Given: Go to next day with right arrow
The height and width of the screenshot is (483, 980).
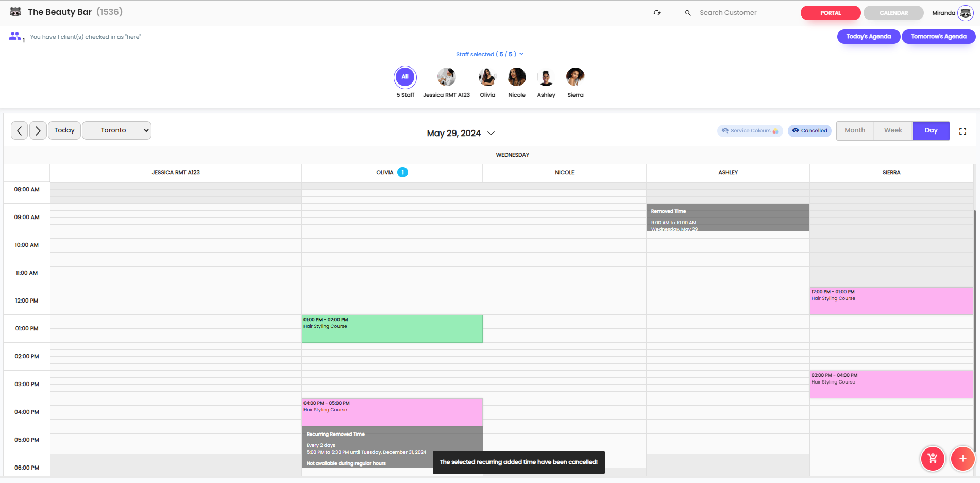Looking at the screenshot, I should [38, 130].
